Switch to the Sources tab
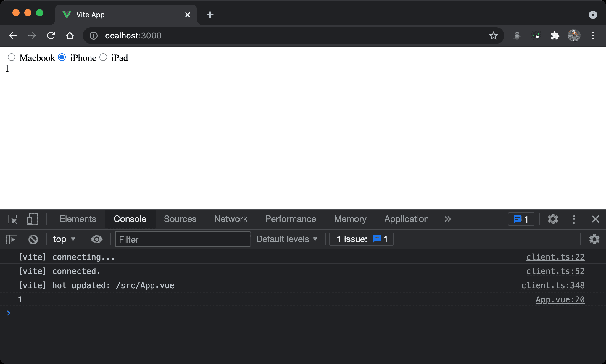This screenshot has width=606, height=364. tap(180, 219)
